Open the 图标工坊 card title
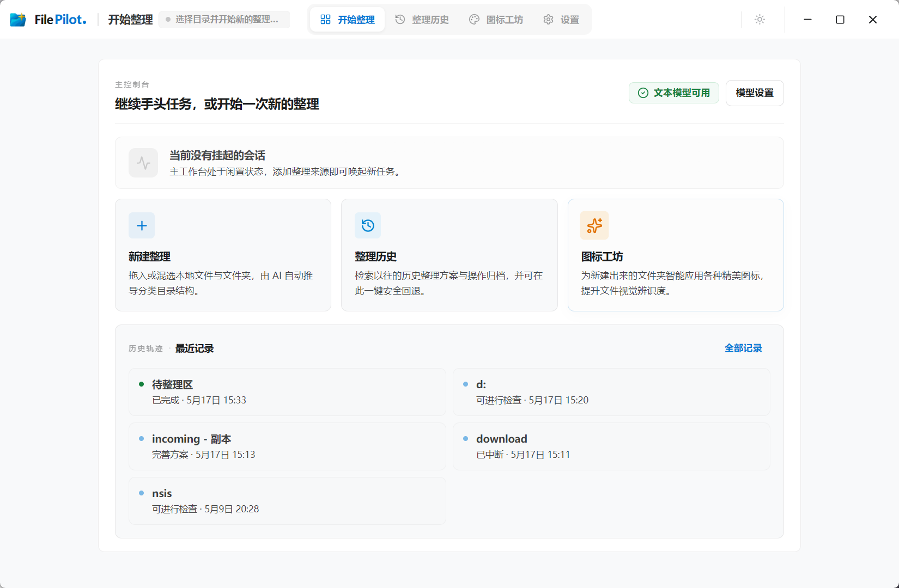The height and width of the screenshot is (588, 899). [602, 256]
